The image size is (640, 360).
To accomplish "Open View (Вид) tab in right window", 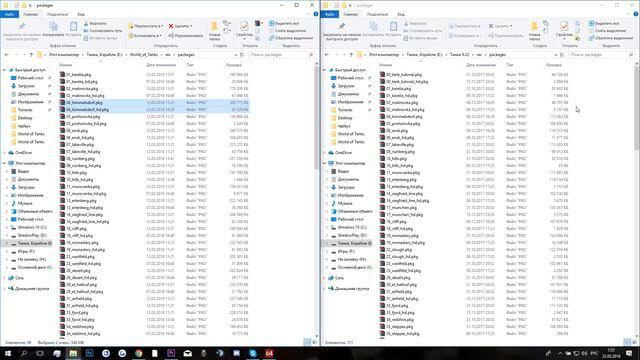I will pos(401,14).
